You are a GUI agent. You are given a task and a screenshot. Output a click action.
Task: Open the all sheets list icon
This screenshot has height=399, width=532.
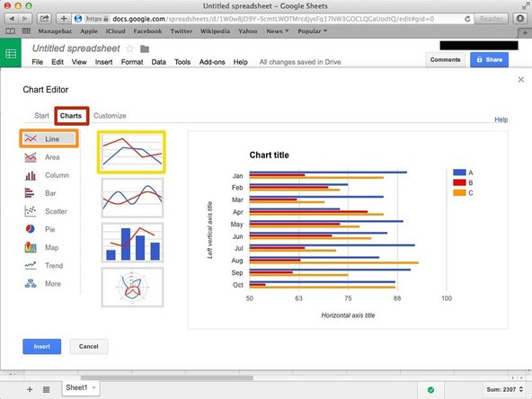(46, 389)
